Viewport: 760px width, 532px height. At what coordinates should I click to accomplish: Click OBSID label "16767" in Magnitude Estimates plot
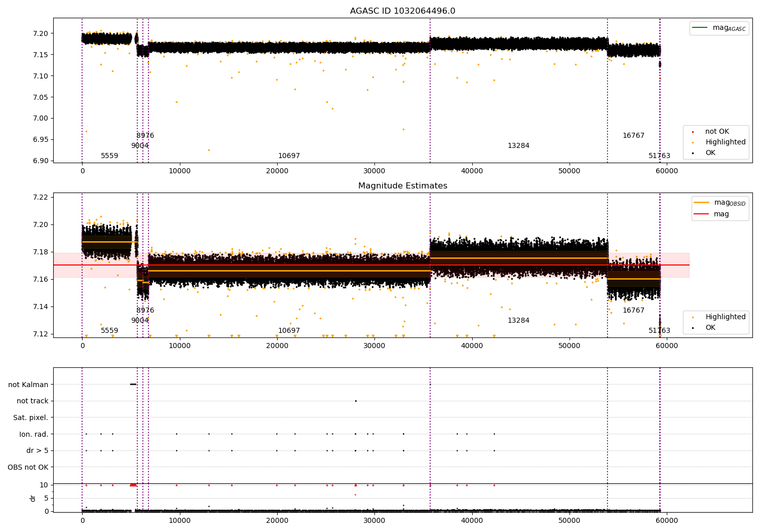633,311
